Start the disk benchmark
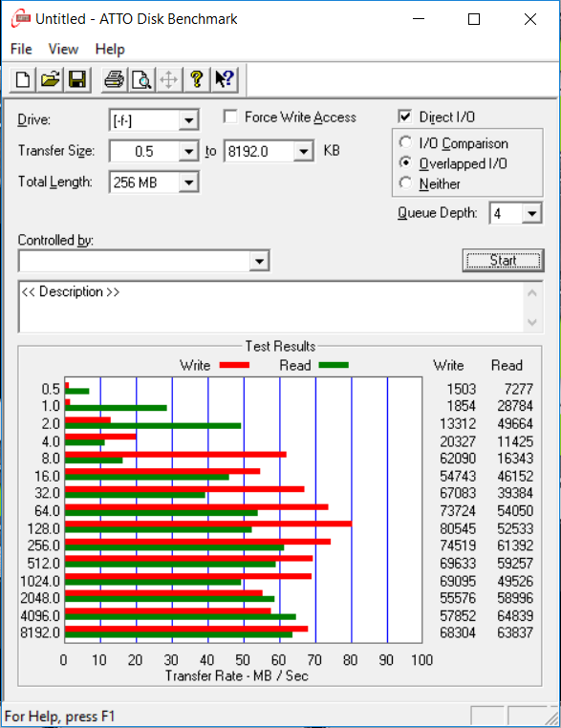 503,261
